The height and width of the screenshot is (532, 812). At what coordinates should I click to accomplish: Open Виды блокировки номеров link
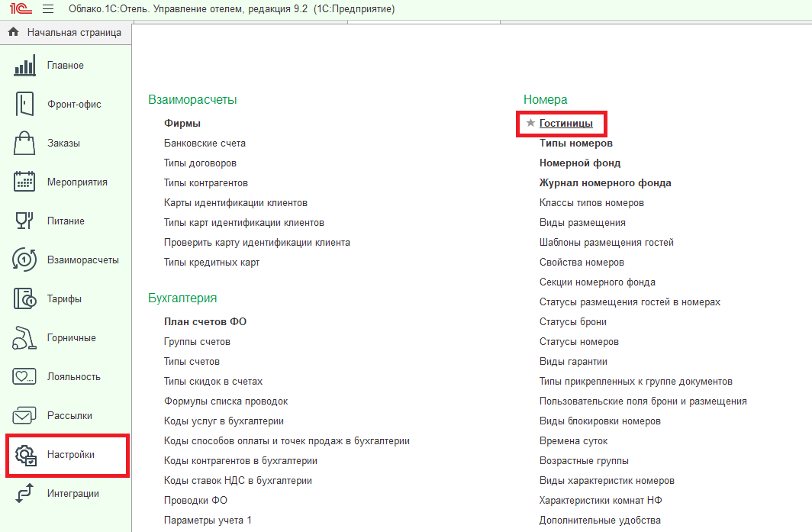point(600,421)
